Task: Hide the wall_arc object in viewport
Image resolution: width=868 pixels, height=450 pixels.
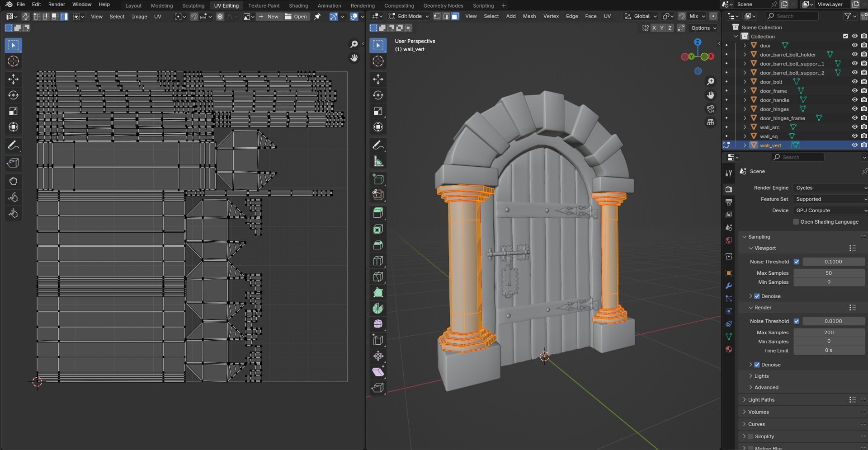Action: [x=854, y=127]
